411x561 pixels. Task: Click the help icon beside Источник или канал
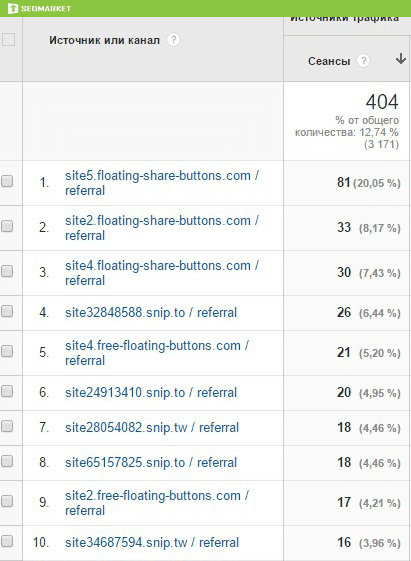(x=173, y=40)
